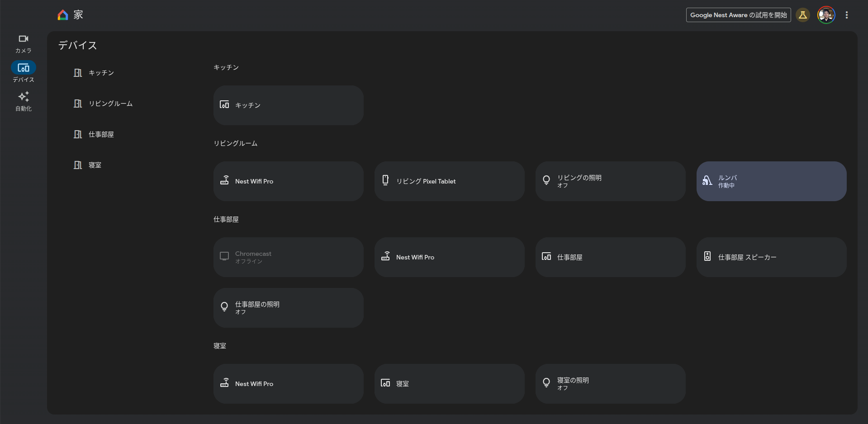Click the キッチン section heading above the cards
The width and height of the screenshot is (868, 424).
(226, 67)
